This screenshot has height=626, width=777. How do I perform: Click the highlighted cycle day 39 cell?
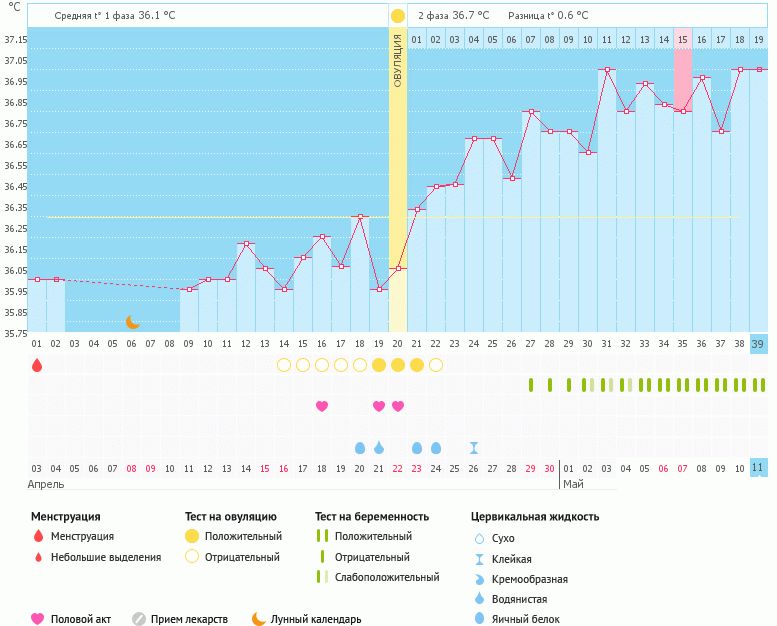click(x=758, y=344)
